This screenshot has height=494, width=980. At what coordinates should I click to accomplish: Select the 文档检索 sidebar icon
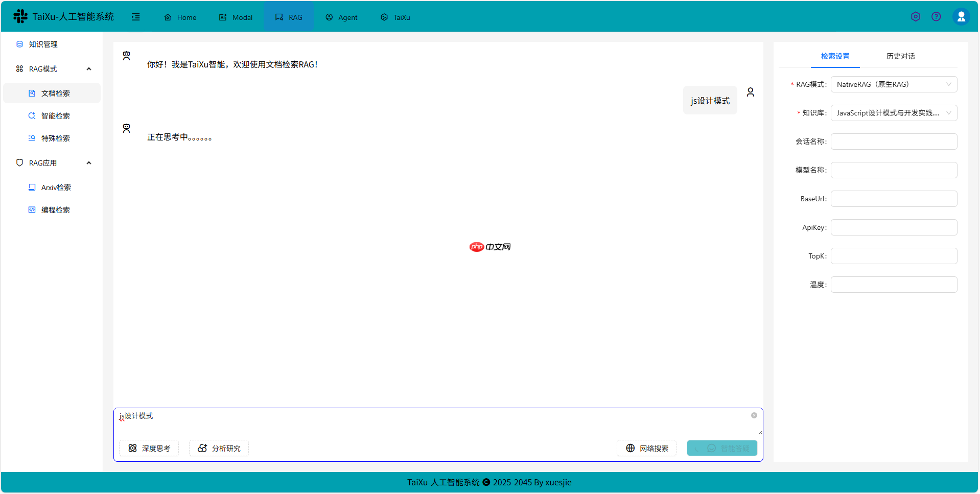pos(32,93)
